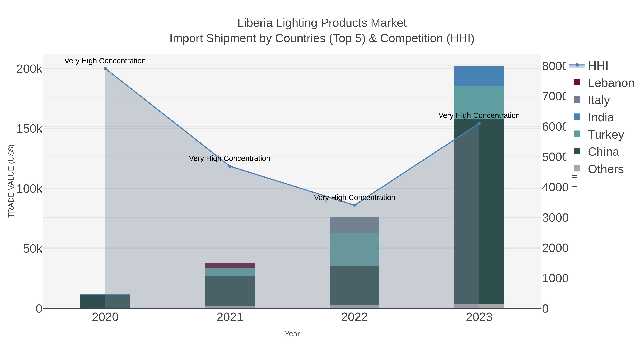The height and width of the screenshot is (362, 644).
Task: Click the 2020 HHI data point
Action: tap(105, 68)
